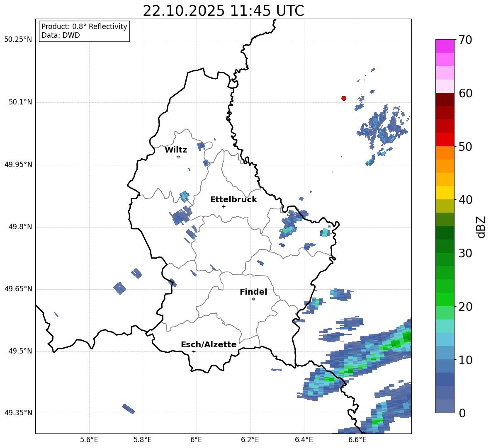The width and height of the screenshot is (491, 448).
Task: Click the colorbar tick label 50
Action: pos(465,146)
